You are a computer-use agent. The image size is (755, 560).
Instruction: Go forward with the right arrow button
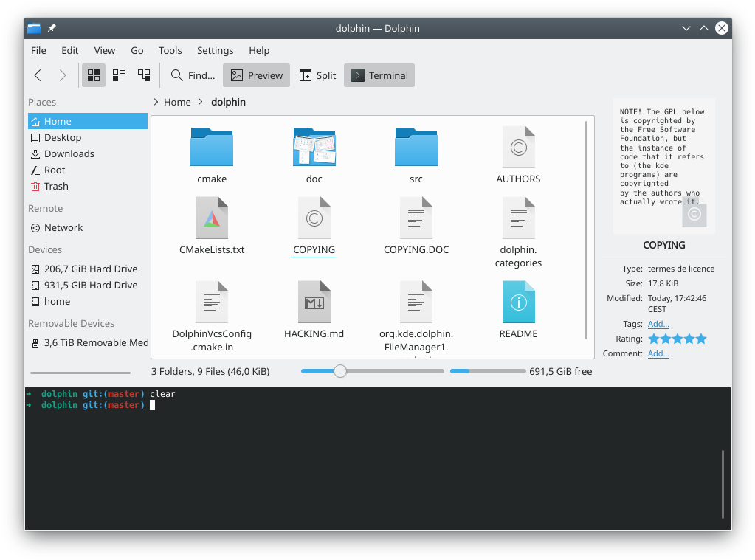coord(63,75)
